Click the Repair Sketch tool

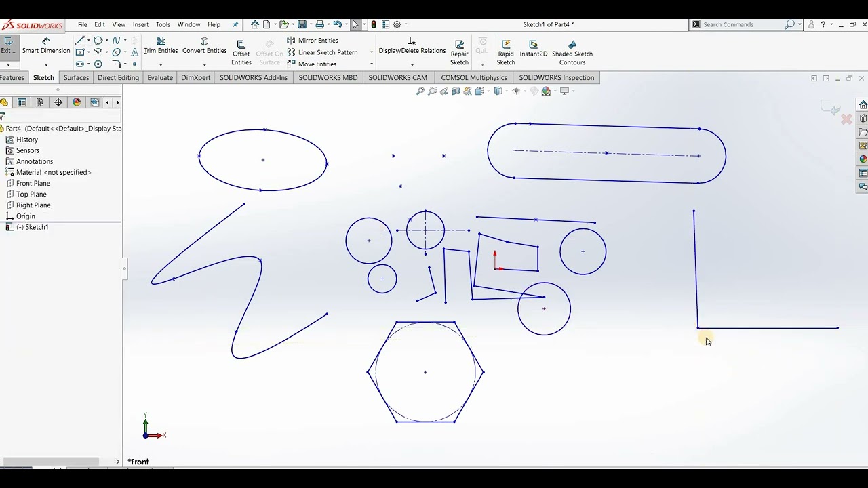point(459,53)
